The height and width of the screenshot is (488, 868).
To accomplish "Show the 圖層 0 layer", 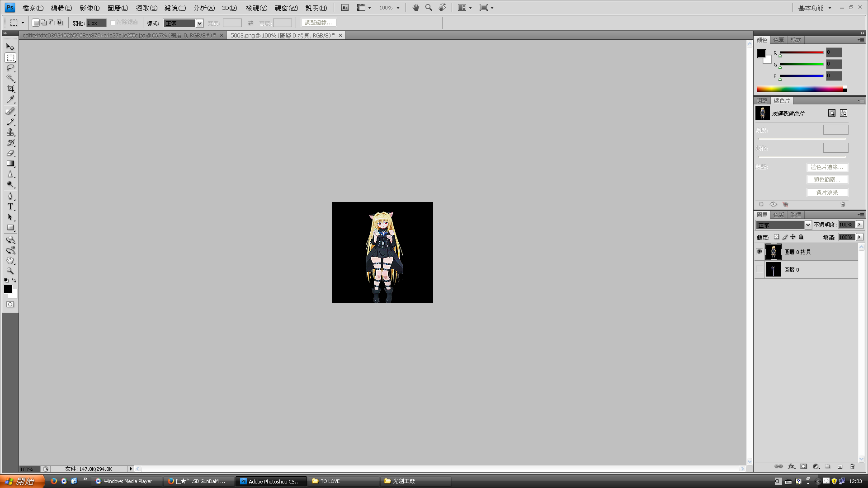I will 759,270.
